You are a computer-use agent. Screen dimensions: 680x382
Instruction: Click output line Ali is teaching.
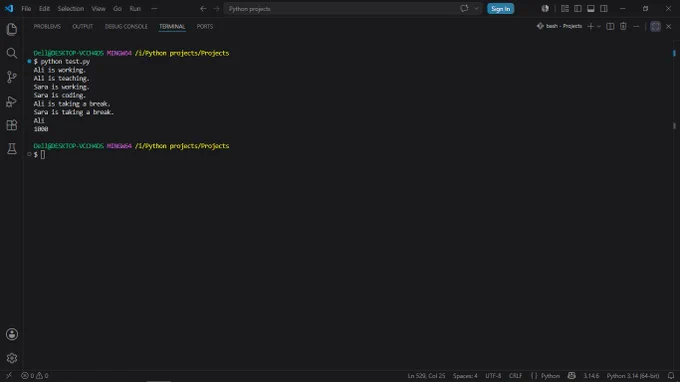(x=61, y=78)
